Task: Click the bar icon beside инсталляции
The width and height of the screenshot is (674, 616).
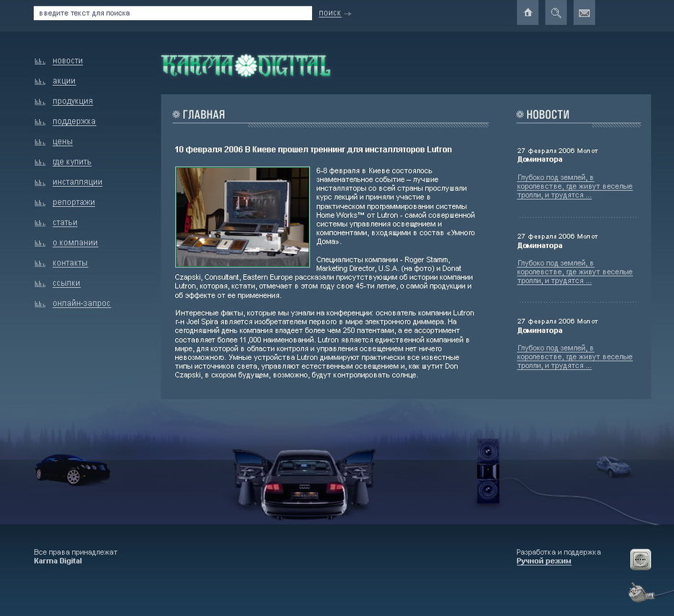Action: 40,182
